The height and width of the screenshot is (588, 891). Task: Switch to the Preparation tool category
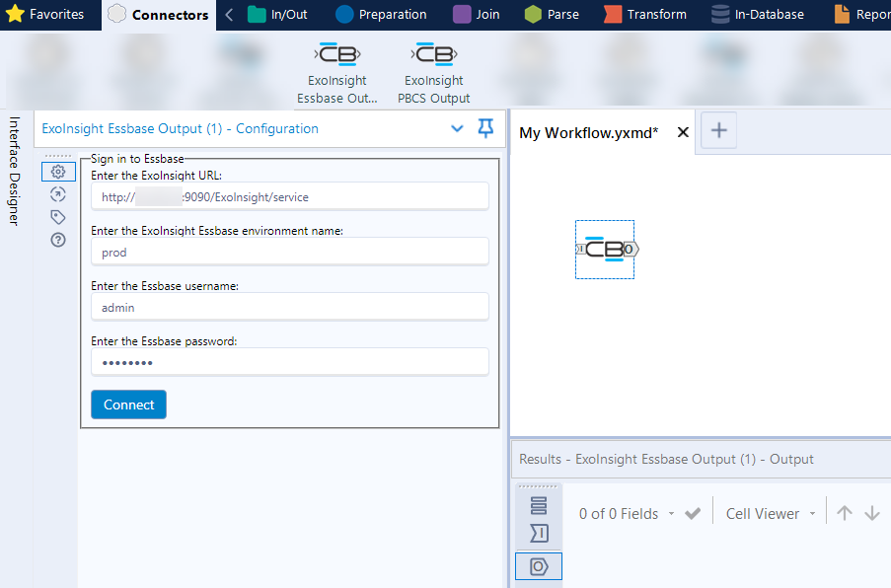coord(381,14)
